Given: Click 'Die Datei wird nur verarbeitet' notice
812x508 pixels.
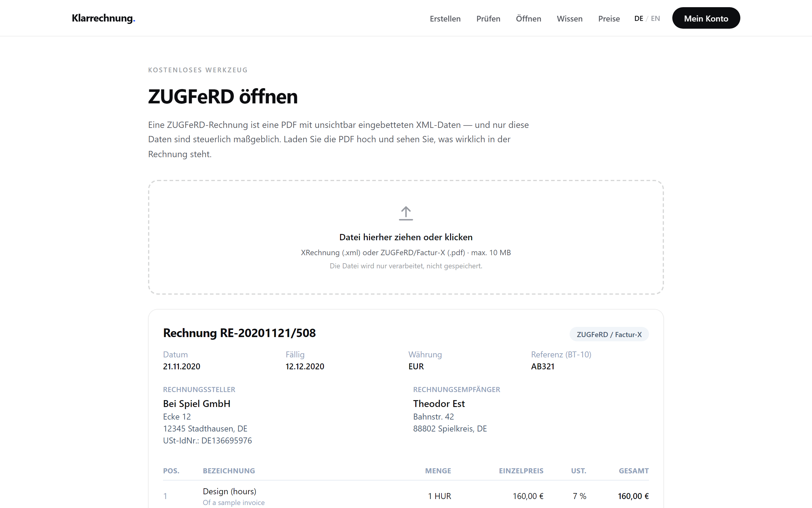Looking at the screenshot, I should 406,266.
